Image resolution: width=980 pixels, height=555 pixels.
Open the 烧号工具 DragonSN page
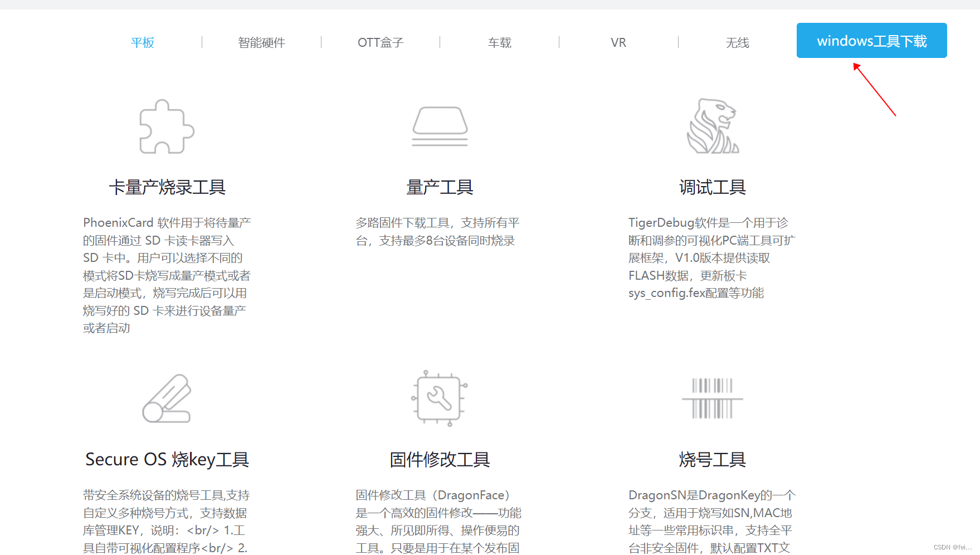tap(714, 459)
